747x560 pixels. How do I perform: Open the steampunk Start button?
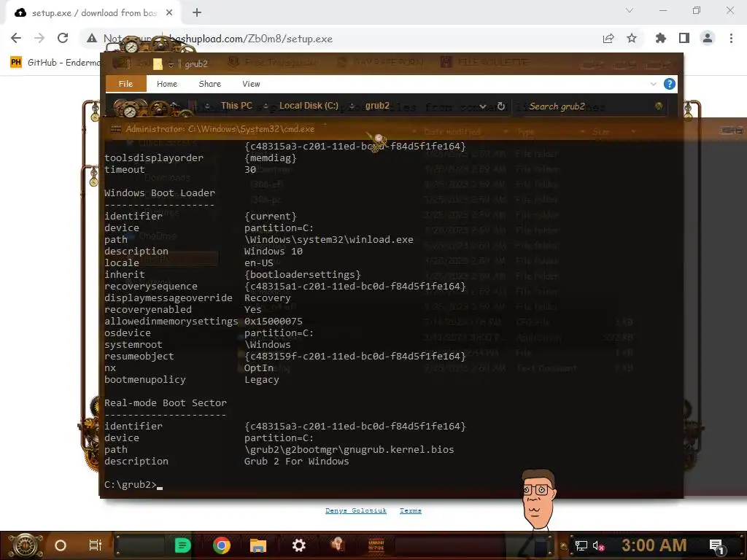[x=25, y=545]
